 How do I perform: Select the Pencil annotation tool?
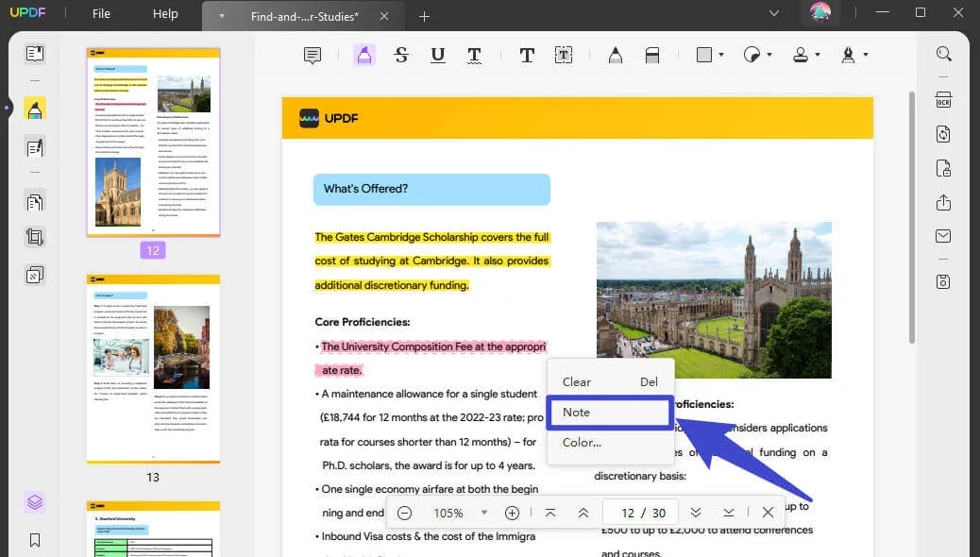(615, 55)
